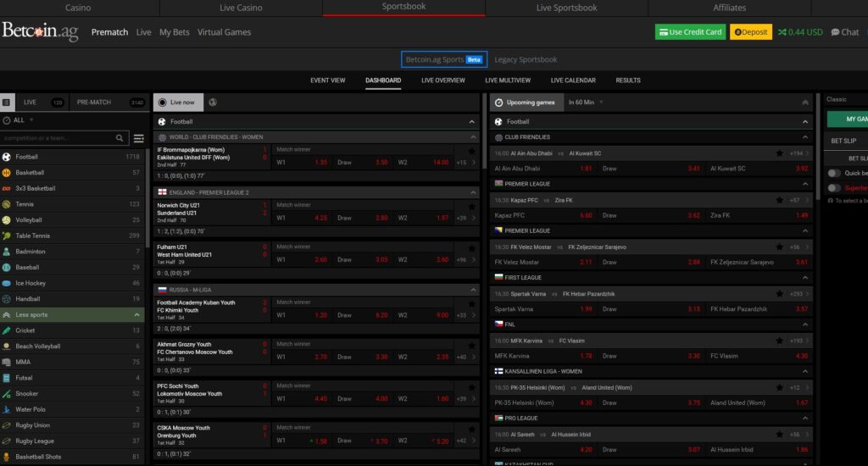Switch to the Live Casino tab
868x466 pixels.
pos(241,8)
